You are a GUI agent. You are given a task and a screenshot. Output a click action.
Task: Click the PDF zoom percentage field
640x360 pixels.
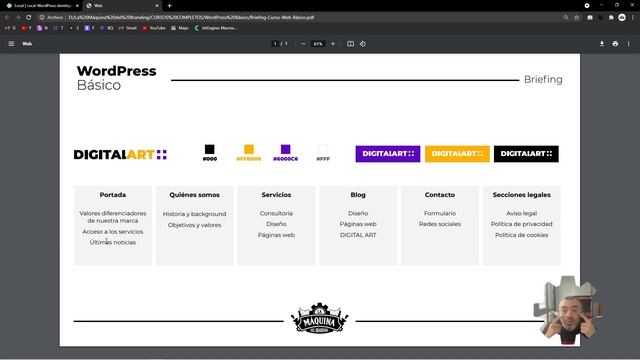318,44
